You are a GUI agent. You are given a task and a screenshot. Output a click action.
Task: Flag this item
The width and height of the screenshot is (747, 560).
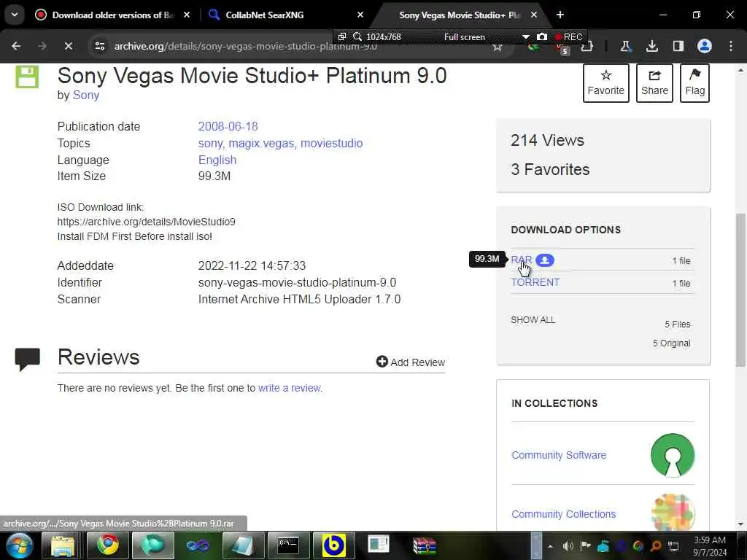pyautogui.click(x=694, y=83)
